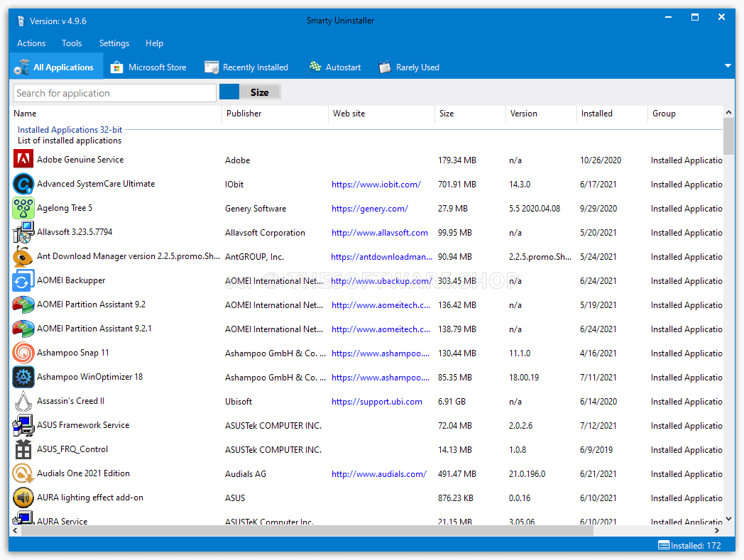This screenshot has height=560, width=744.
Task: Toggle the blue Size switch
Action: pos(250,92)
